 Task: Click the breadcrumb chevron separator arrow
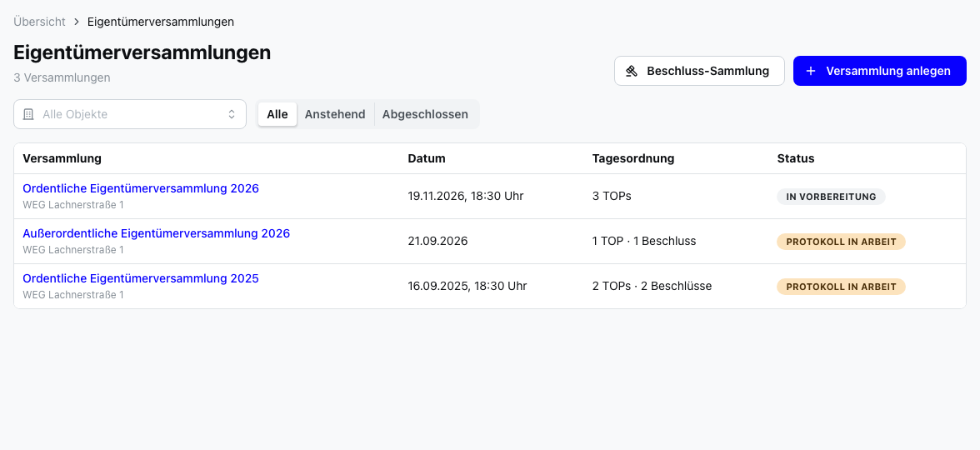[x=77, y=22]
